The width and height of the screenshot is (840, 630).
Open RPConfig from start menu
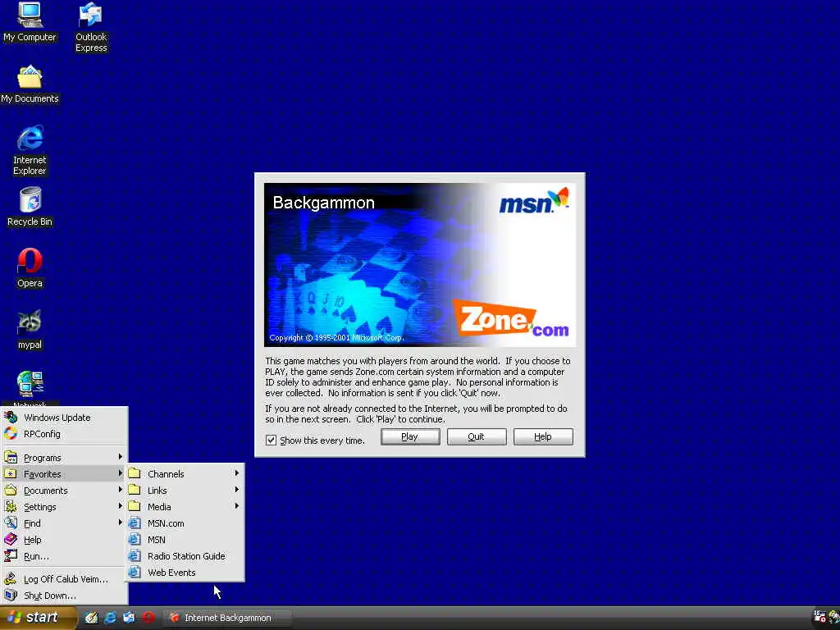(x=64, y=434)
